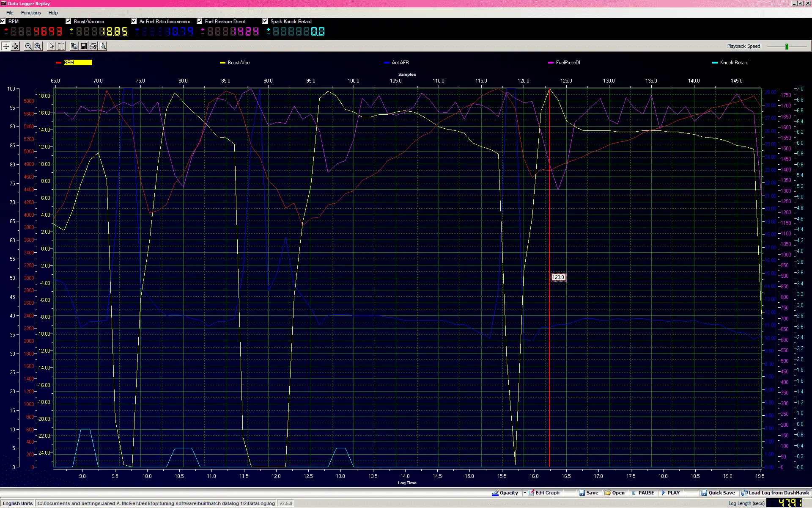The width and height of the screenshot is (812, 508).
Task: Disable Spark Knock Retard checkbox
Action: click(265, 21)
